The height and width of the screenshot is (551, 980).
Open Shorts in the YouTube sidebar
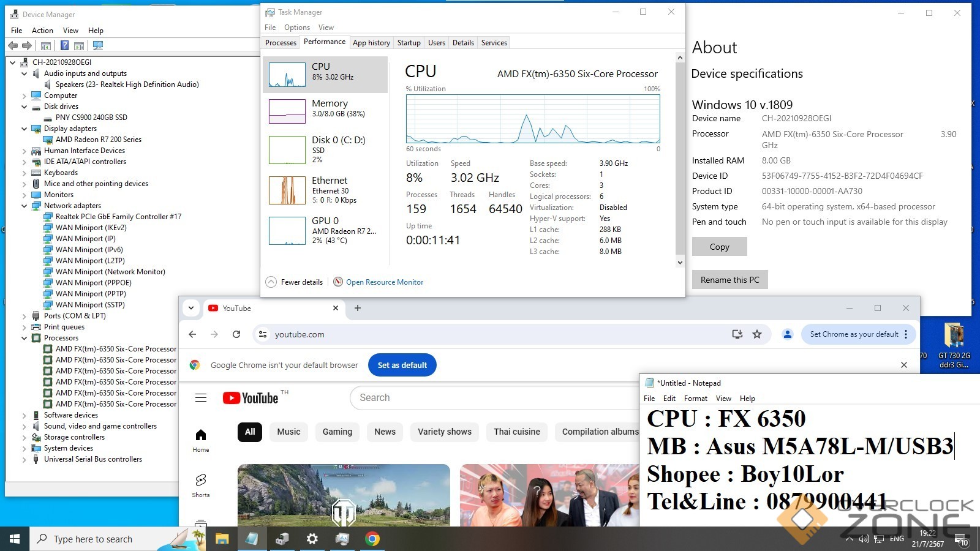pos(201,485)
